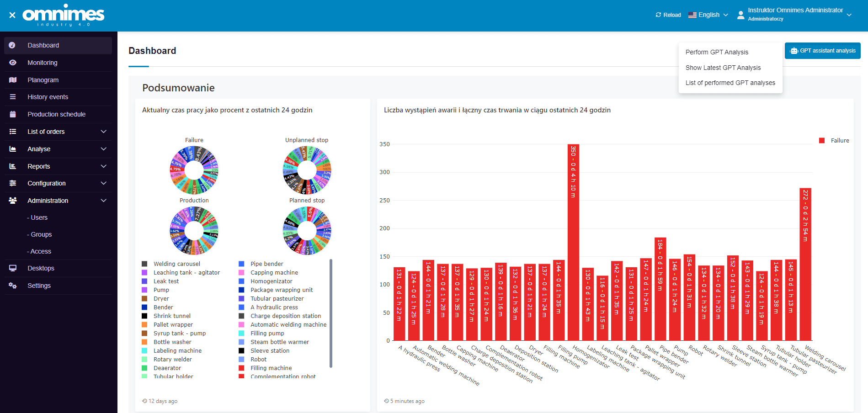Open the Settings gear icon
The image size is (868, 413).
pos(13,286)
